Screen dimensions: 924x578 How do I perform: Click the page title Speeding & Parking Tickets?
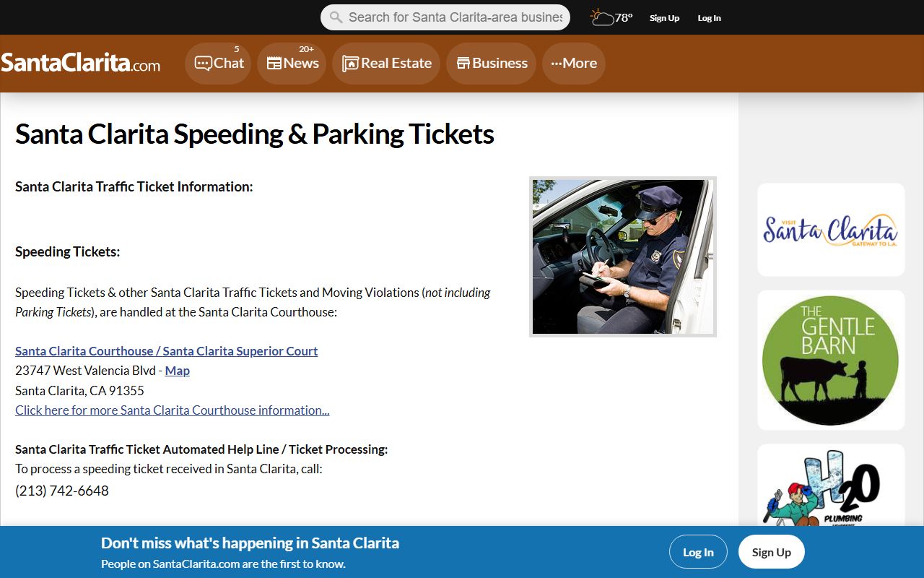(255, 134)
